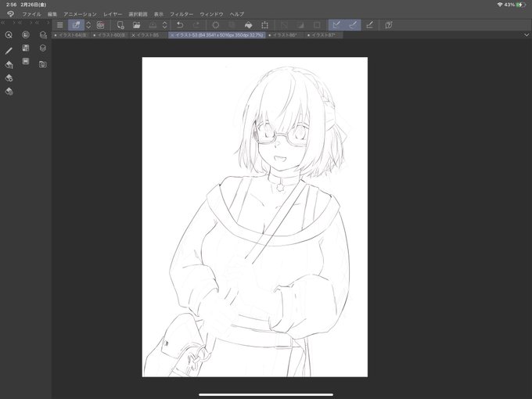The height and width of the screenshot is (399, 532).
Task: Create a new canvas with the New icon
Action: click(x=120, y=25)
